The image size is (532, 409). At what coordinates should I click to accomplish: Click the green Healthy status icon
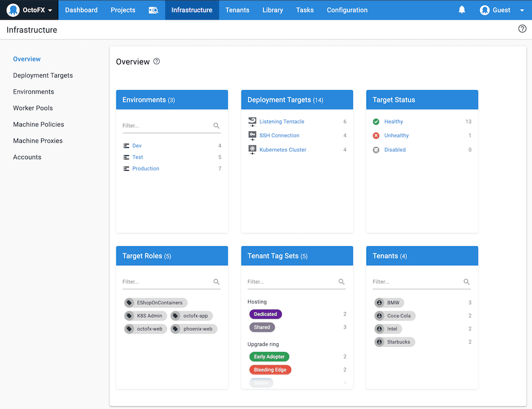click(x=376, y=122)
